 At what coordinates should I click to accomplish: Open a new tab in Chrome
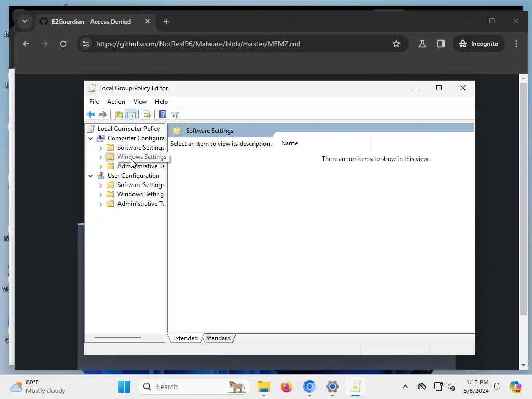pyautogui.click(x=166, y=22)
